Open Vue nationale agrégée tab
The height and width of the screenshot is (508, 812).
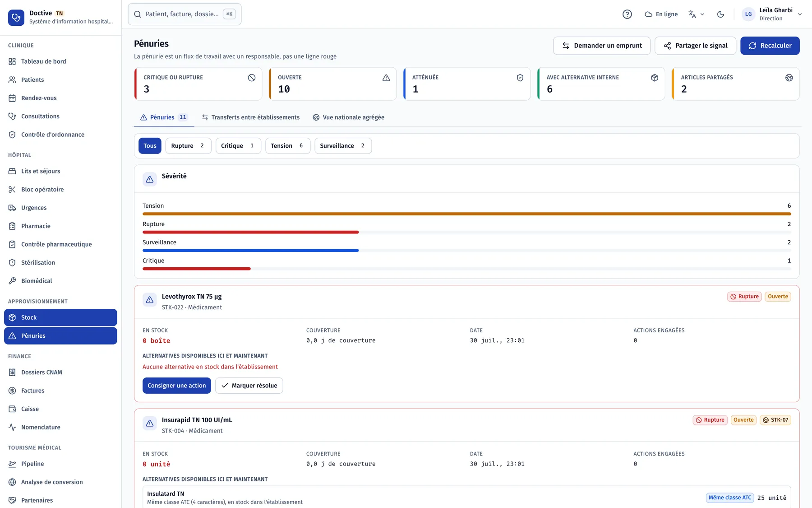tap(349, 117)
